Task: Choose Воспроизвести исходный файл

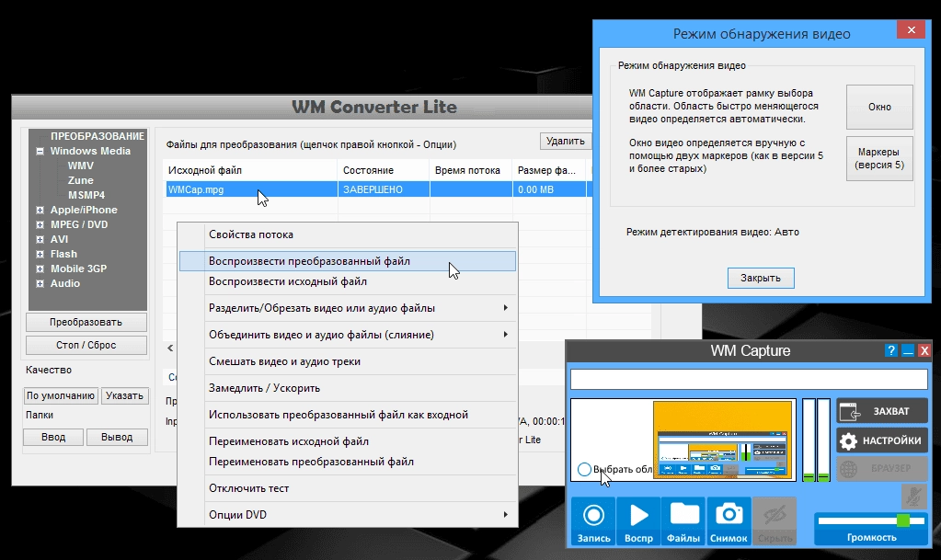Action: (x=348, y=281)
